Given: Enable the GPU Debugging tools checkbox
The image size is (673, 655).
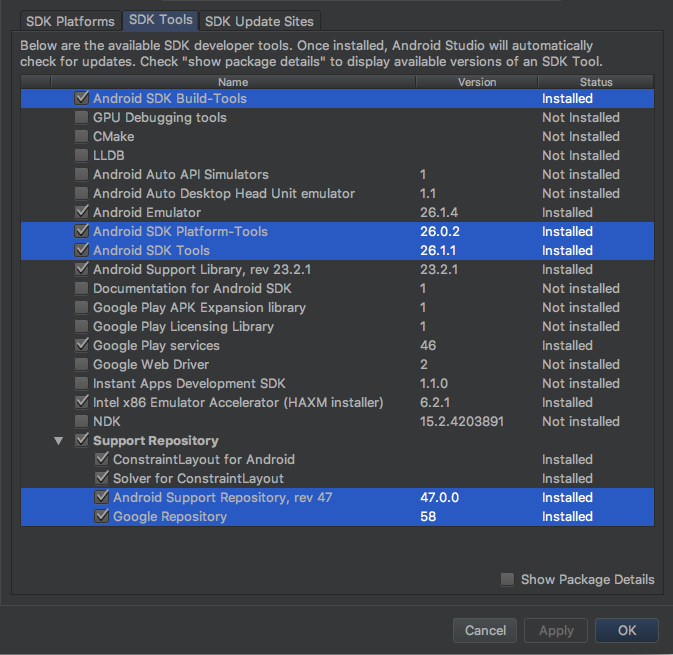Looking at the screenshot, I should (81, 118).
